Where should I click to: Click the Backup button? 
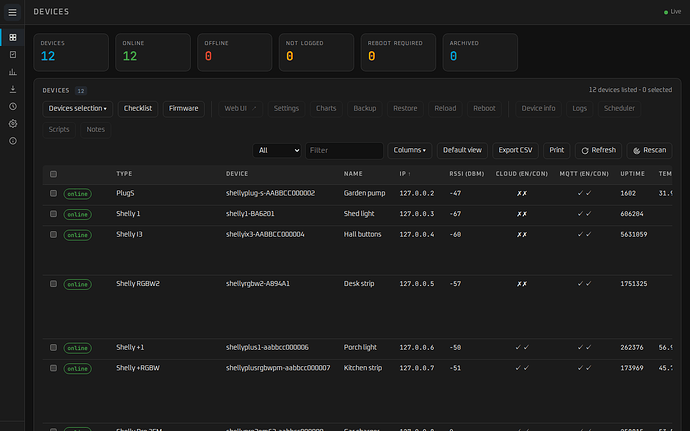point(365,109)
